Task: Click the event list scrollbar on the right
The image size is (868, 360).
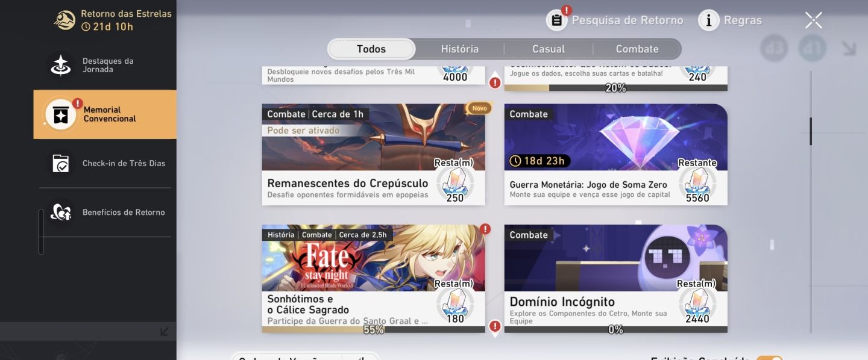Action: coord(811,131)
